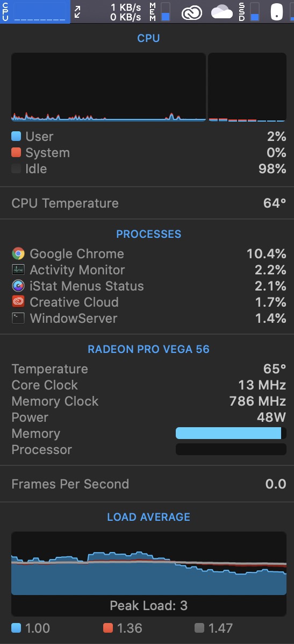Click the Google Chrome process icon
294x644 pixels.
coord(18,254)
